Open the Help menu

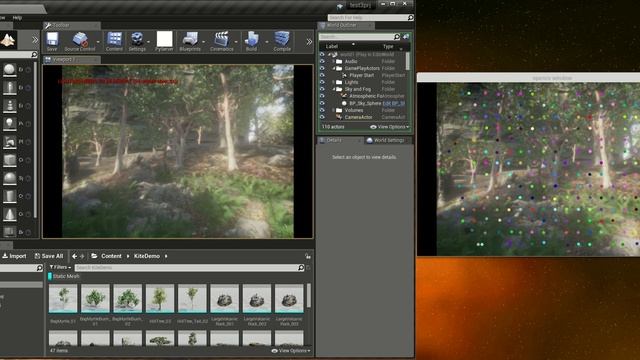click(x=17, y=18)
